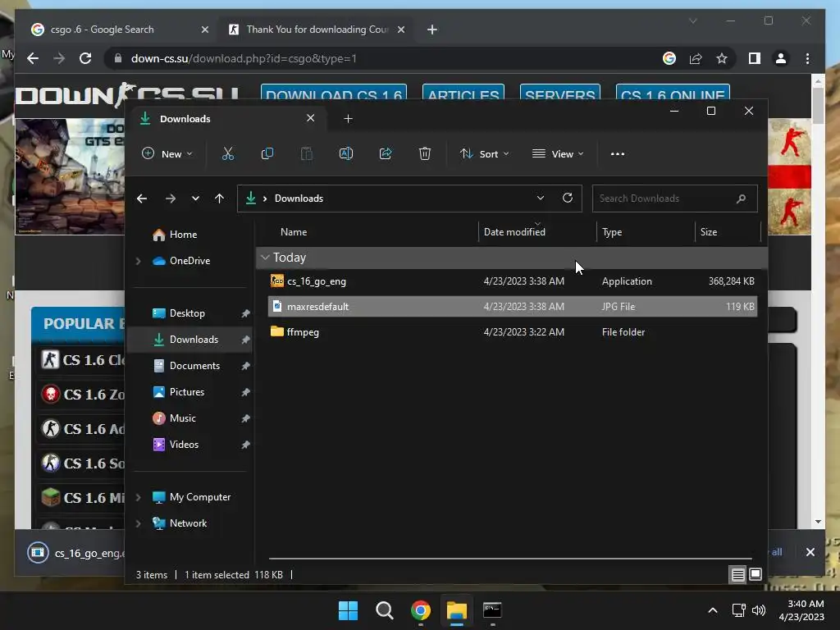This screenshot has height=630, width=840.
Task: Click the Cut scissors icon in Explorer toolbar
Action: tap(228, 153)
